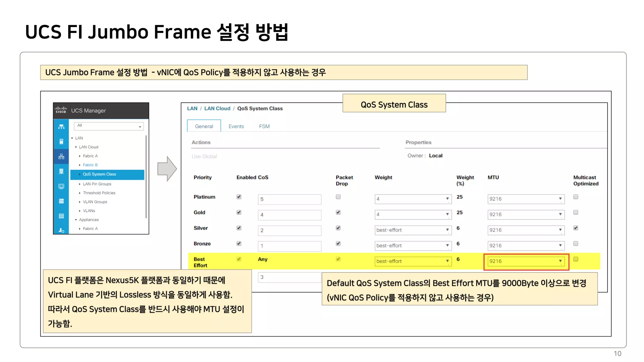The height and width of the screenshot is (362, 644).
Task: Uncheck Enabled checkbox for Gold priority
Action: (239, 212)
